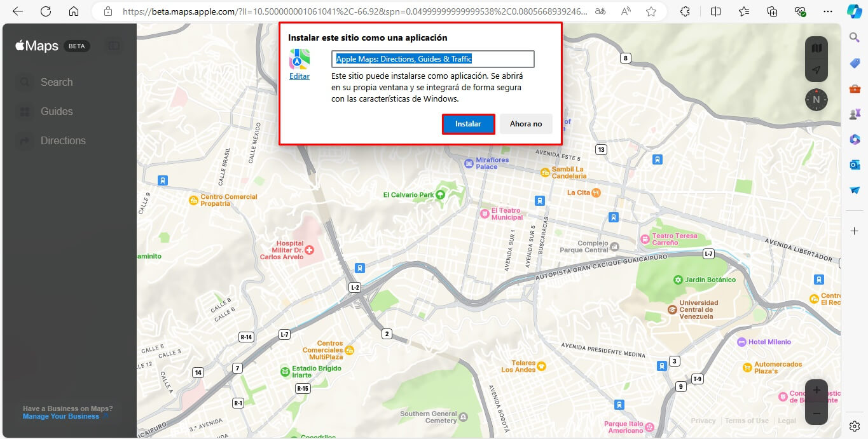
Task: Open the paper plane sidebar app
Action: pyautogui.click(x=855, y=190)
